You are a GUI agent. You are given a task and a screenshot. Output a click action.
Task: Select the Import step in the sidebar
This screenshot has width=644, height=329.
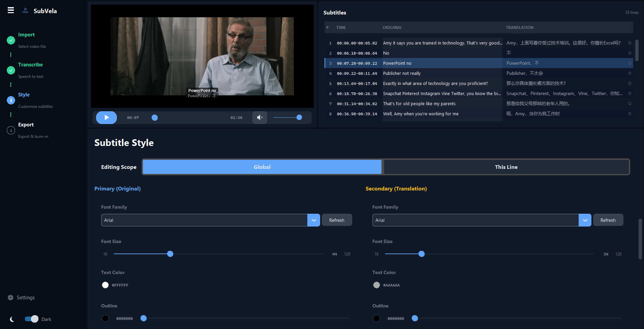tap(10, 40)
